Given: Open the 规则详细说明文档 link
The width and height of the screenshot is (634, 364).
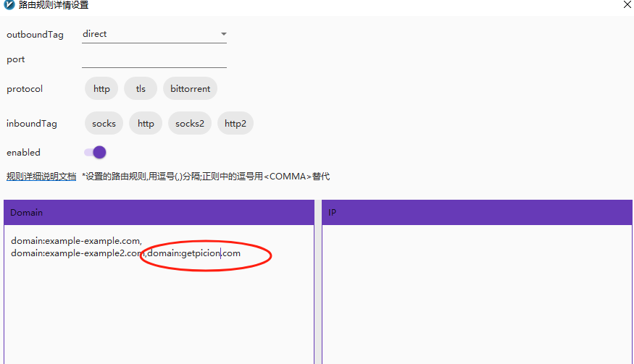Looking at the screenshot, I should (41, 177).
